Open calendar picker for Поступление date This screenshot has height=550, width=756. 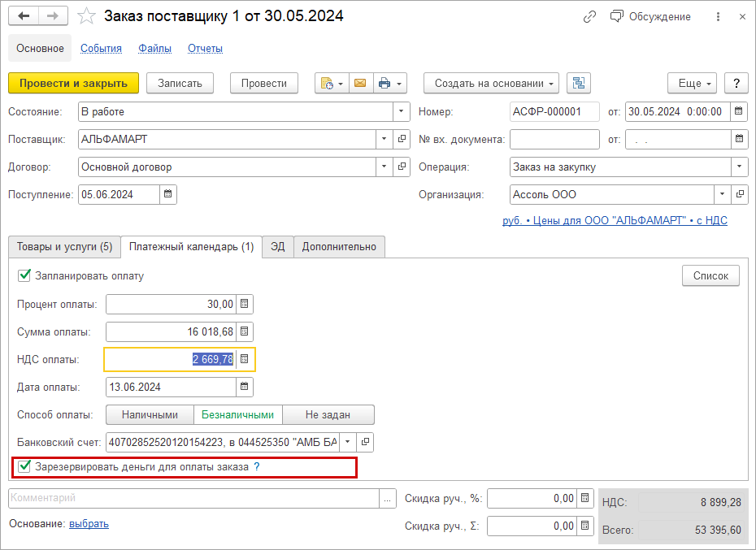(x=167, y=194)
